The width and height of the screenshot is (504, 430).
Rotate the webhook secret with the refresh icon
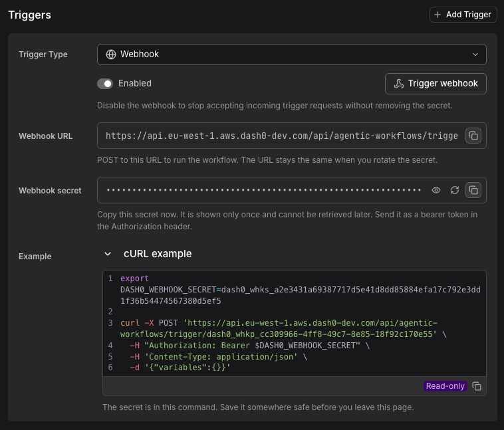tap(455, 190)
